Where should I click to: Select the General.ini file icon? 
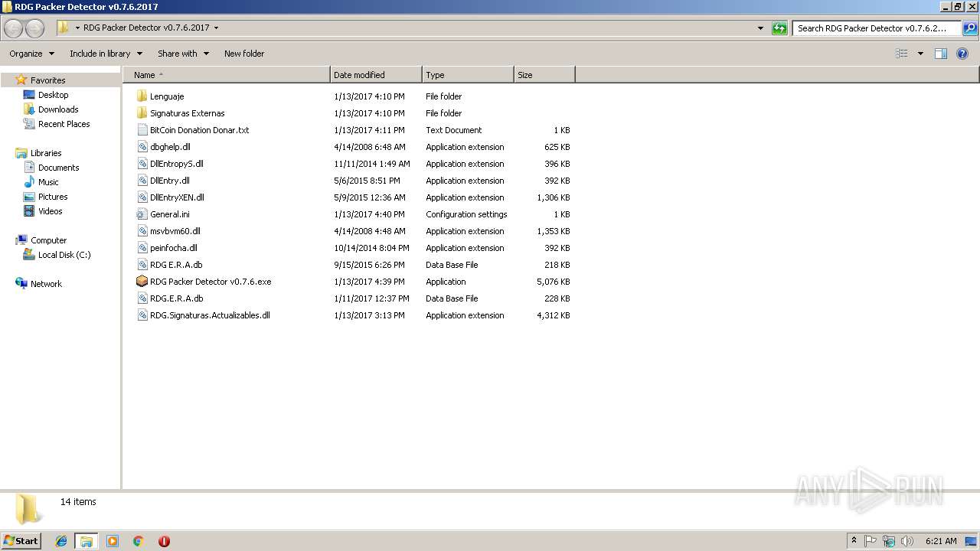142,214
